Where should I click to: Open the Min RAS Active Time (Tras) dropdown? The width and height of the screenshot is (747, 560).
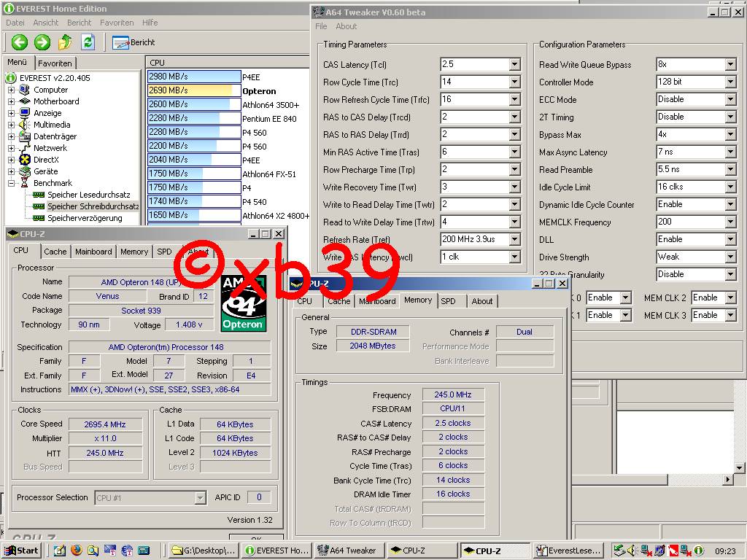(x=514, y=152)
